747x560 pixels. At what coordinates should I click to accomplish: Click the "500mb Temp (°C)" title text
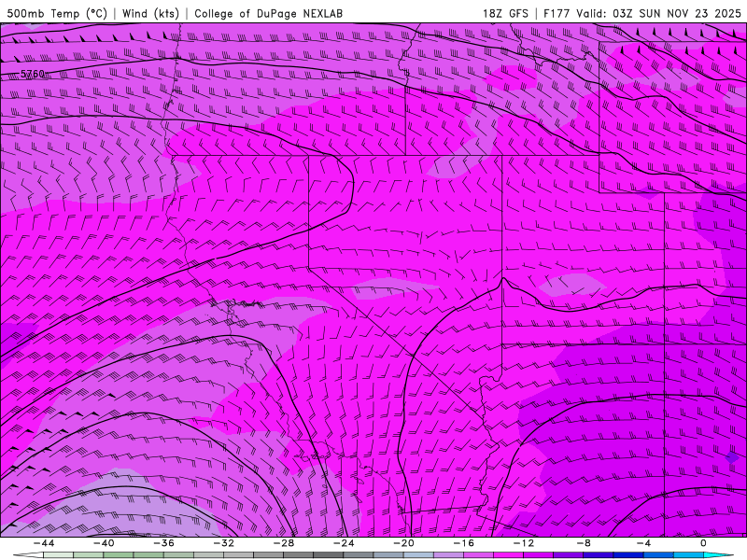click(x=57, y=13)
